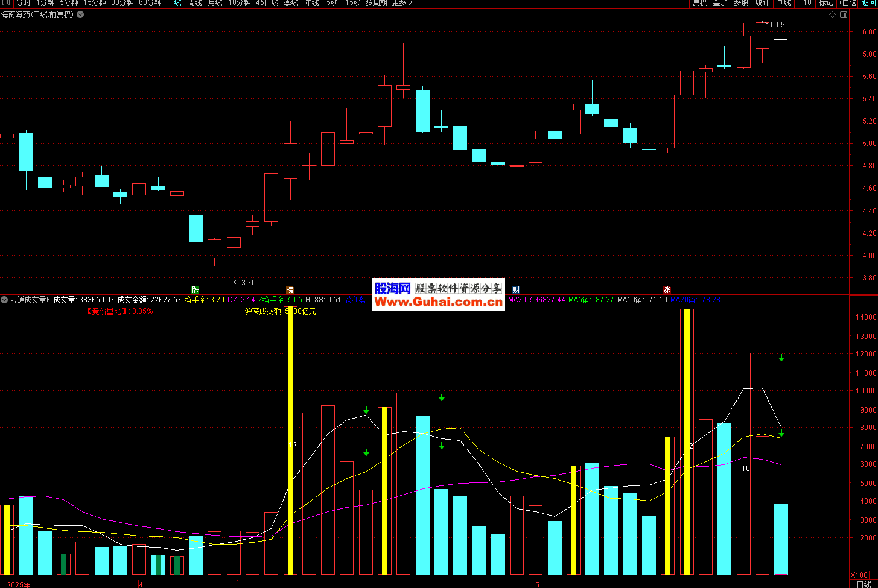Screen dimensions: 878x588
Task: Select the 日线 daily period tab
Action: click(x=174, y=3)
